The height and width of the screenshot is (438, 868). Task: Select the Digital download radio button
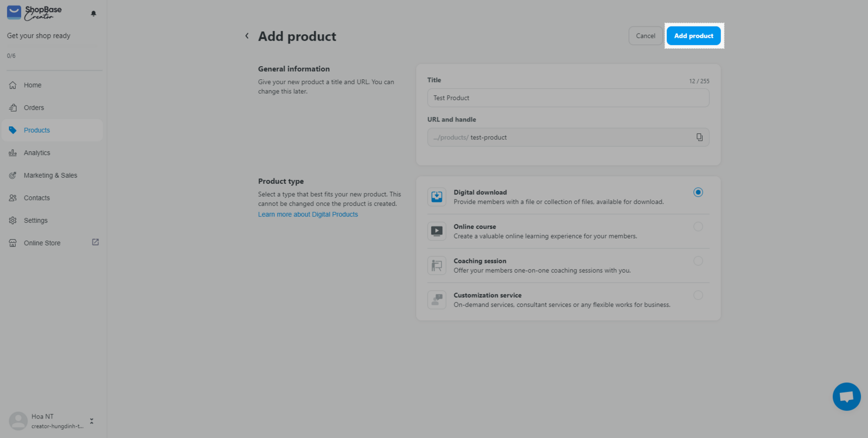click(698, 192)
